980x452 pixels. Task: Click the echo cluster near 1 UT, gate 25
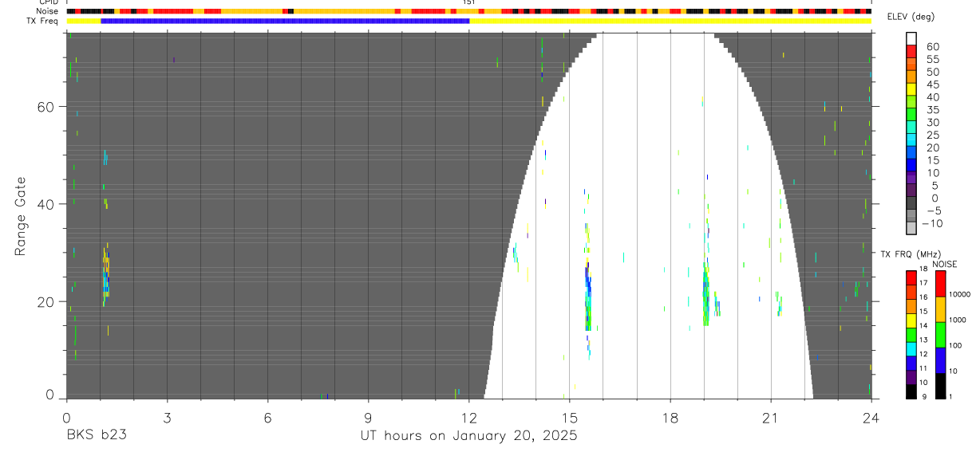tap(105, 275)
